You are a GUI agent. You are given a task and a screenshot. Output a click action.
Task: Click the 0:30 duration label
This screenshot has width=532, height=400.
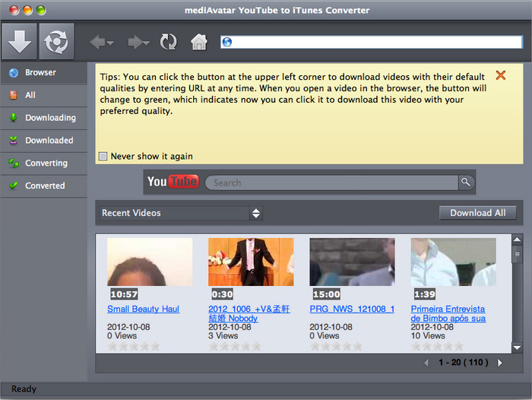[222, 294]
